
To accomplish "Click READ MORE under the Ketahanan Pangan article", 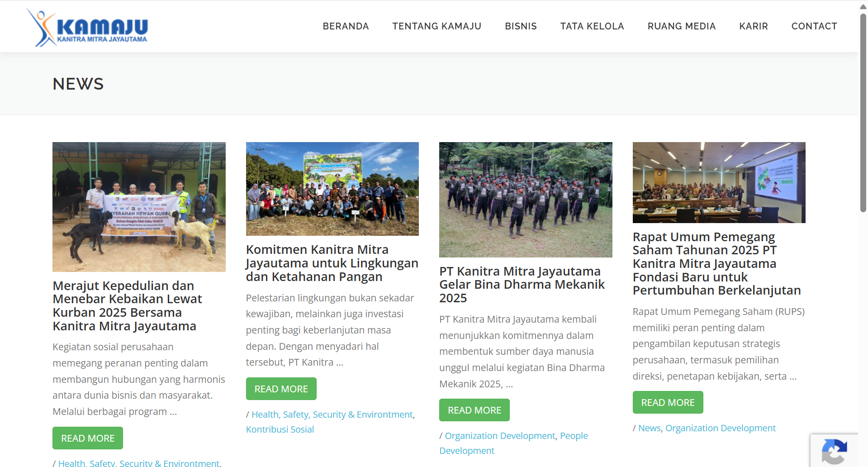I will [x=281, y=388].
